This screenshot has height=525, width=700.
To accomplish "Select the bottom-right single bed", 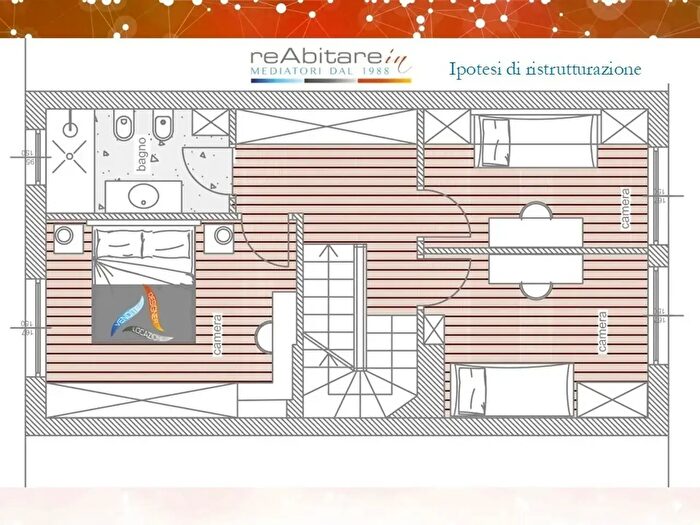I will tap(512, 390).
